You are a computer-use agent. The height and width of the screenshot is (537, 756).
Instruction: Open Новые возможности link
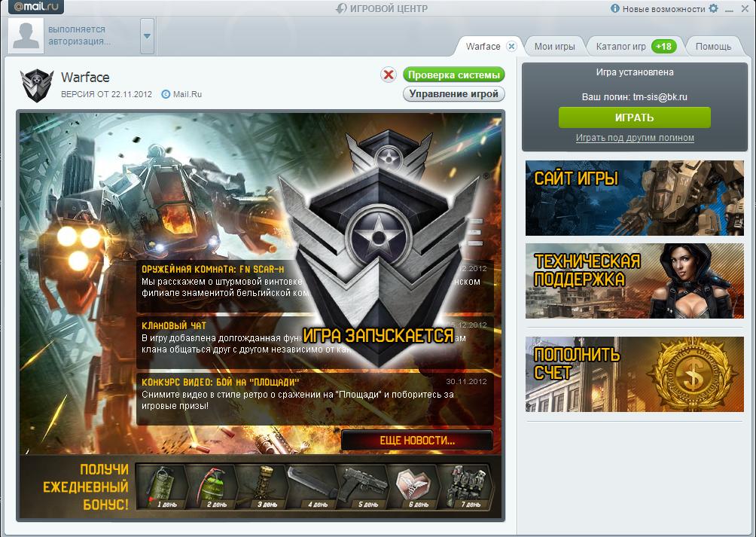click(x=663, y=9)
